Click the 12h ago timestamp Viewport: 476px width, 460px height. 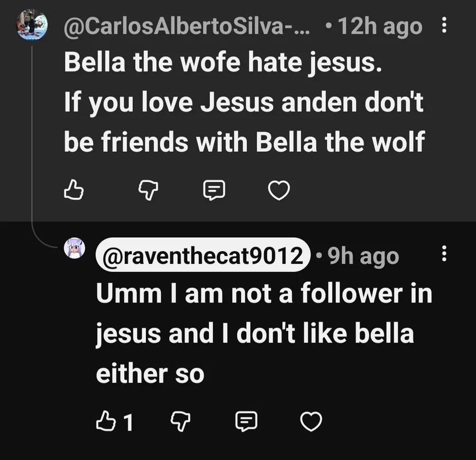point(380,26)
